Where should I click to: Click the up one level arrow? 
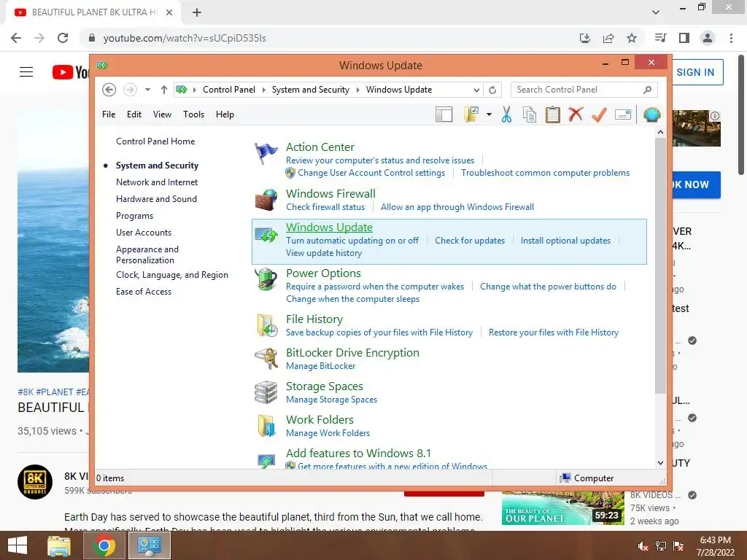pos(164,90)
